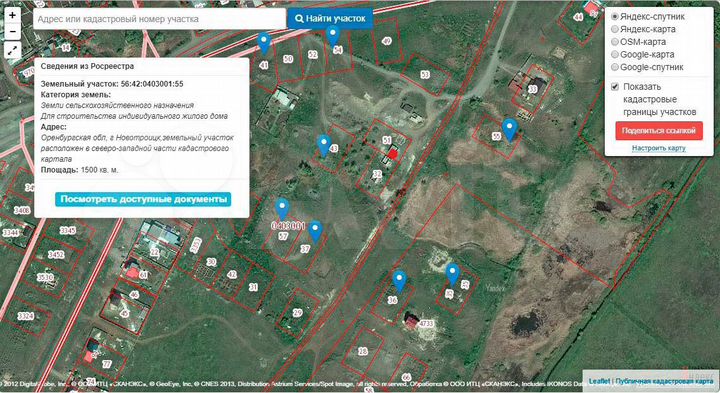Click the blue pin on parcel 37
Screen dimensions: 720x393
pyautogui.click(x=315, y=232)
